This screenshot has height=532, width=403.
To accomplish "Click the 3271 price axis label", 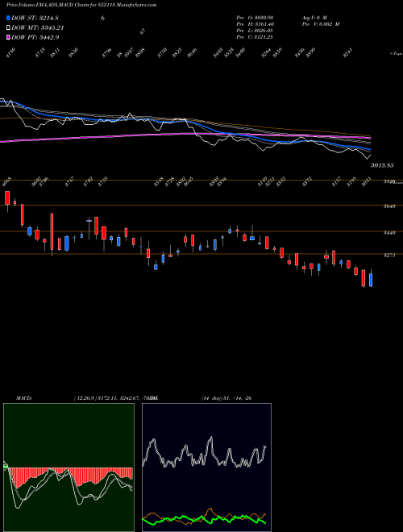I will [389, 256].
